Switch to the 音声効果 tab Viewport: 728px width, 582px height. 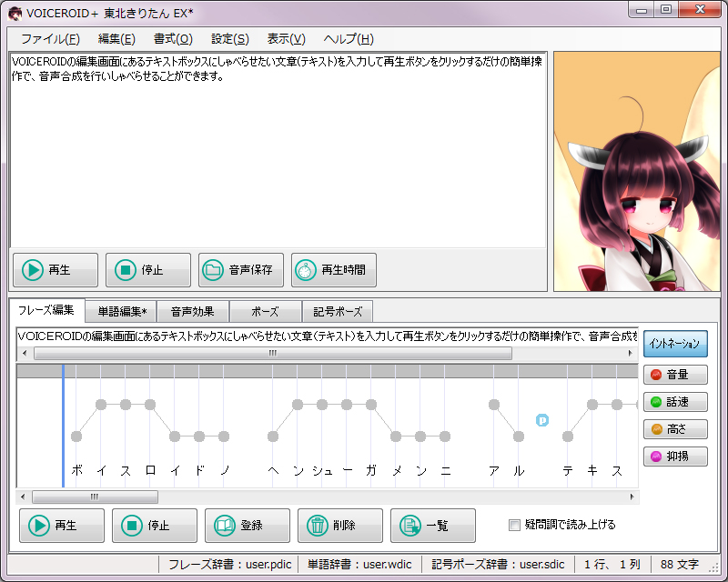point(193,311)
